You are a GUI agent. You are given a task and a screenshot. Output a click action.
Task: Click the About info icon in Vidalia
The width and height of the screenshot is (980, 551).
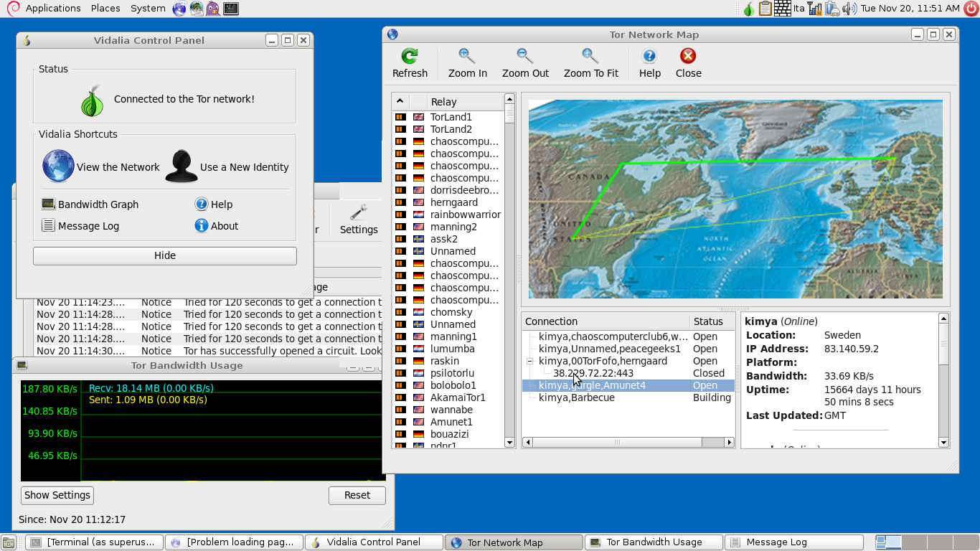pos(202,226)
